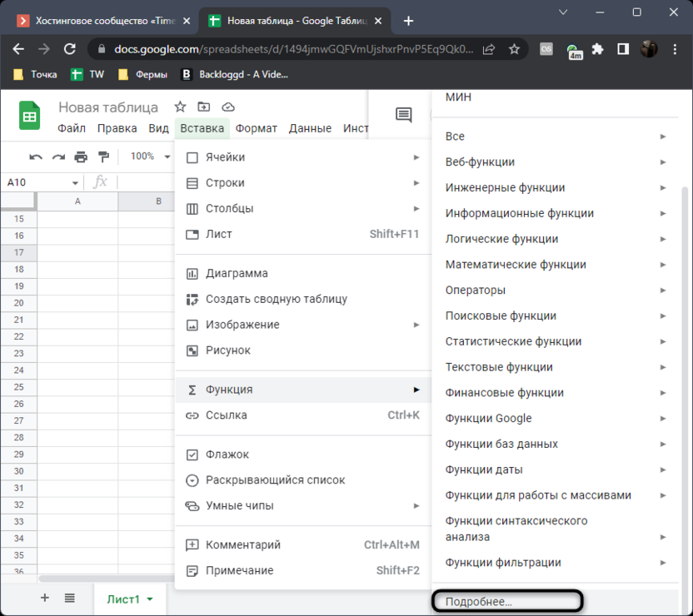This screenshot has width=693, height=616.
Task: Select the paint format roller icon
Action: pyautogui.click(x=104, y=156)
